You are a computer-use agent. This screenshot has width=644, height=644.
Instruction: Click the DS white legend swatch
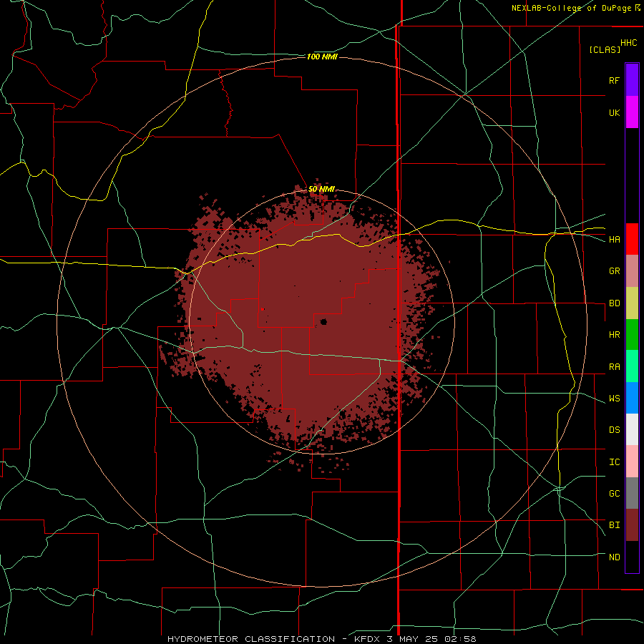pyautogui.click(x=632, y=429)
